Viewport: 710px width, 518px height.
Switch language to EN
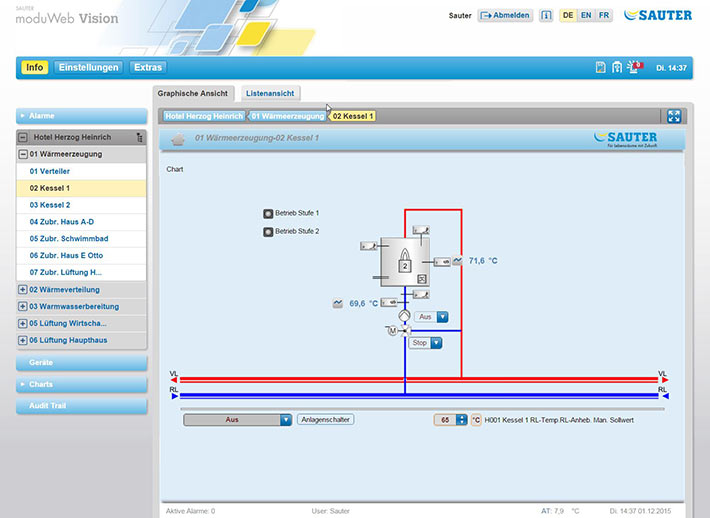(586, 16)
